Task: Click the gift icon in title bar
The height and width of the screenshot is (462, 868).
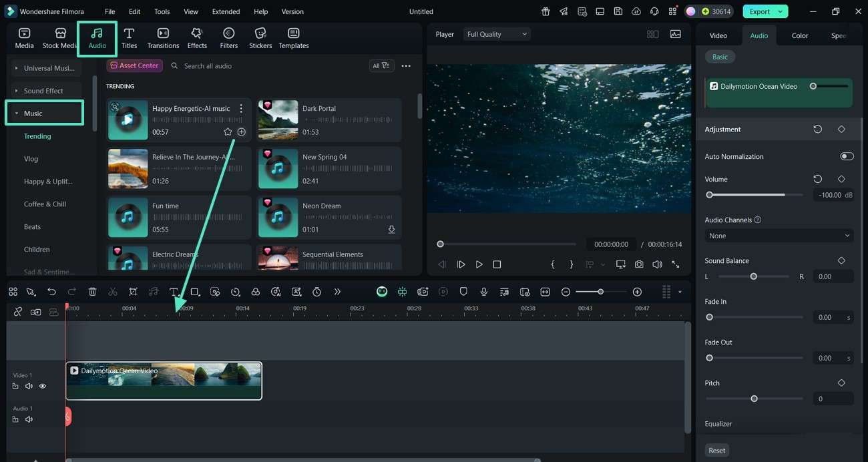Action: point(546,11)
